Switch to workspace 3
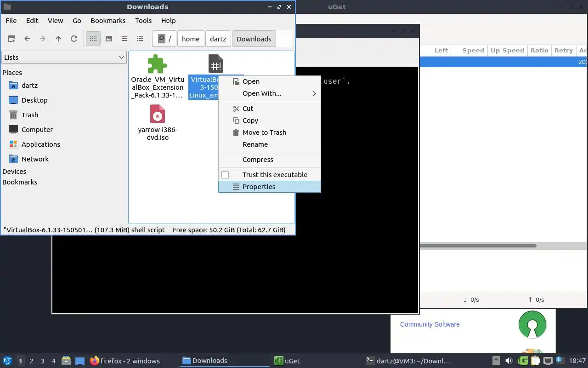This screenshot has height=368, width=588. click(43, 361)
